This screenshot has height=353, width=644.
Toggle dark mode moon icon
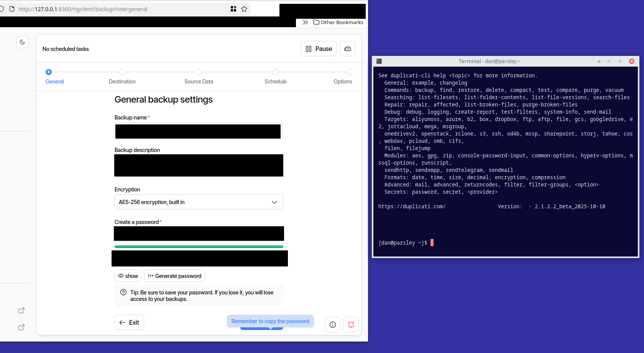(x=22, y=42)
